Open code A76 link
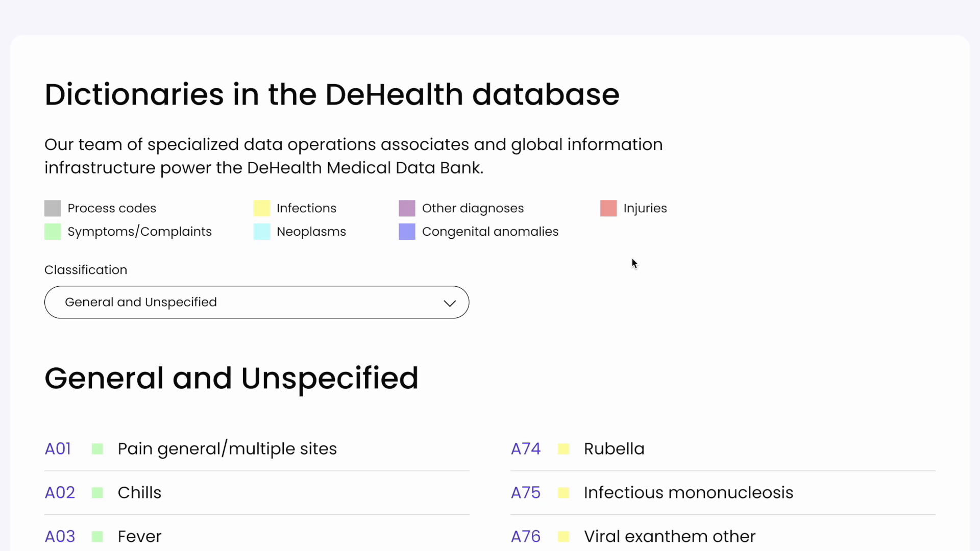Image resolution: width=980 pixels, height=551 pixels. point(526,537)
